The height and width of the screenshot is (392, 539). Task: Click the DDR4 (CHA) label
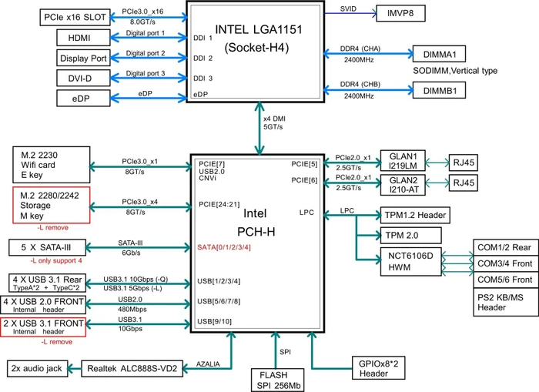tap(360, 49)
